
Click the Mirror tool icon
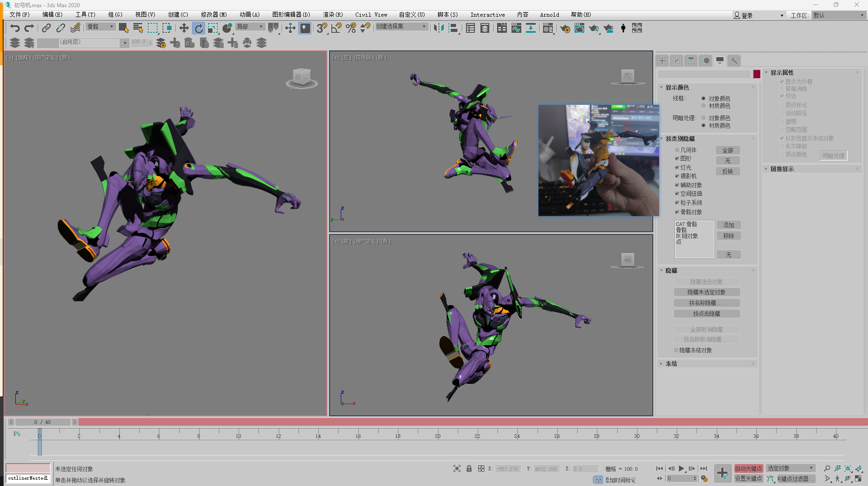click(439, 28)
